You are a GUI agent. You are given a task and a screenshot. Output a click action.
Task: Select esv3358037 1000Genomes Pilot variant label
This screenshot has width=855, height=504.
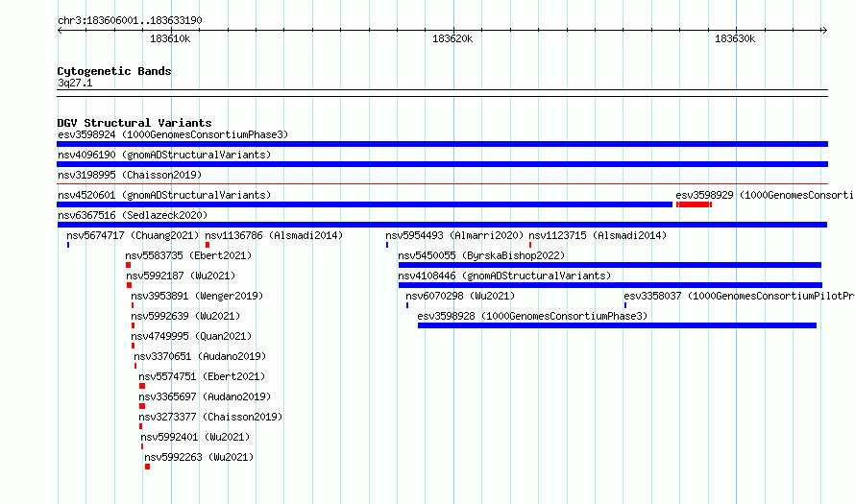[x=739, y=296]
